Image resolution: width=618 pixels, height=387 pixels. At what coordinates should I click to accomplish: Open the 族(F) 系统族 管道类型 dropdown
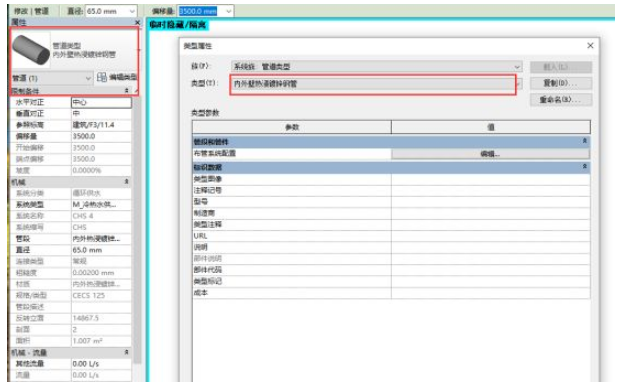[517, 67]
